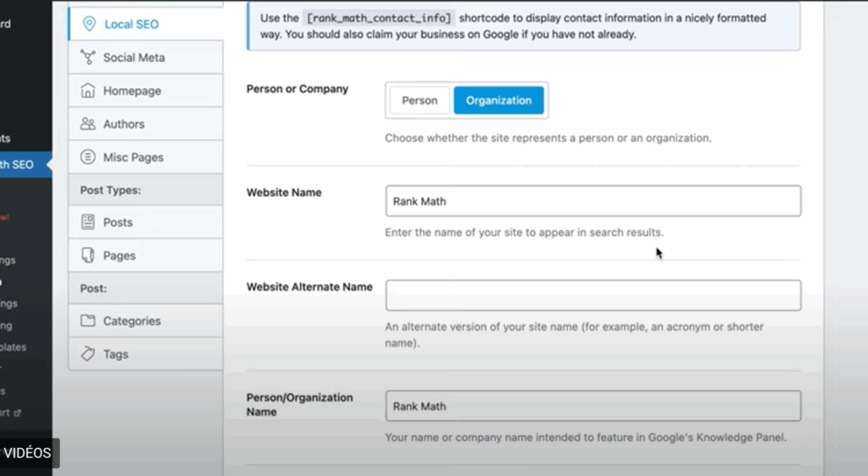This screenshot has width=868, height=476.
Task: Click the Posts document icon
Action: [x=88, y=222]
